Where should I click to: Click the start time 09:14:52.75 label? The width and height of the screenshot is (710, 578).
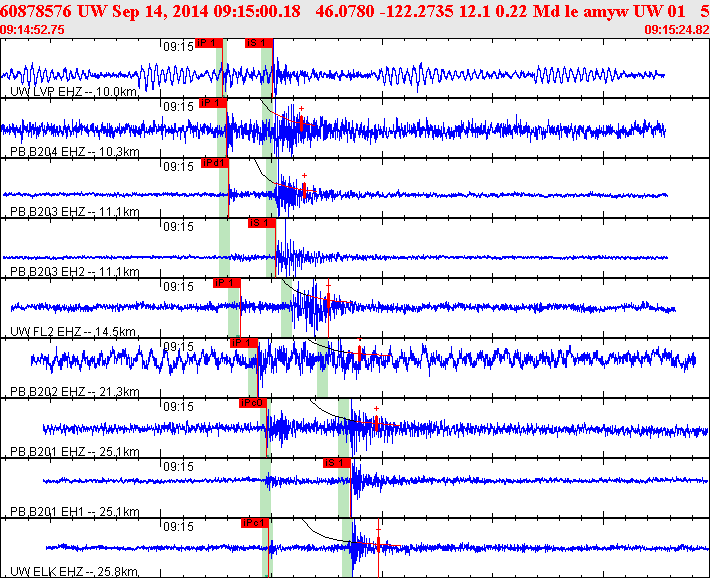pyautogui.click(x=33, y=30)
